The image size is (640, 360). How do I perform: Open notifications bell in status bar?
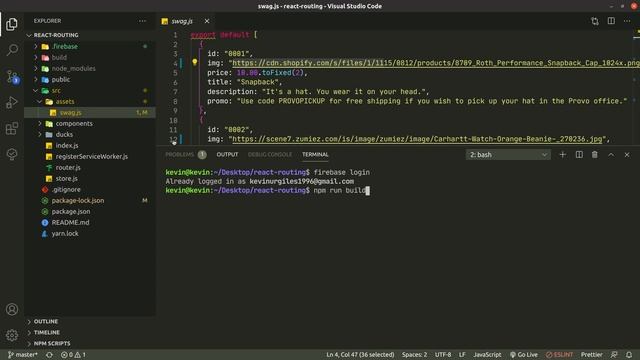click(x=629, y=355)
